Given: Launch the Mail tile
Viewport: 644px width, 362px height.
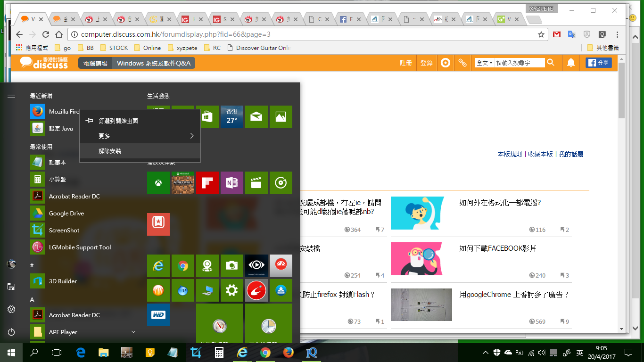Looking at the screenshot, I should [256, 117].
